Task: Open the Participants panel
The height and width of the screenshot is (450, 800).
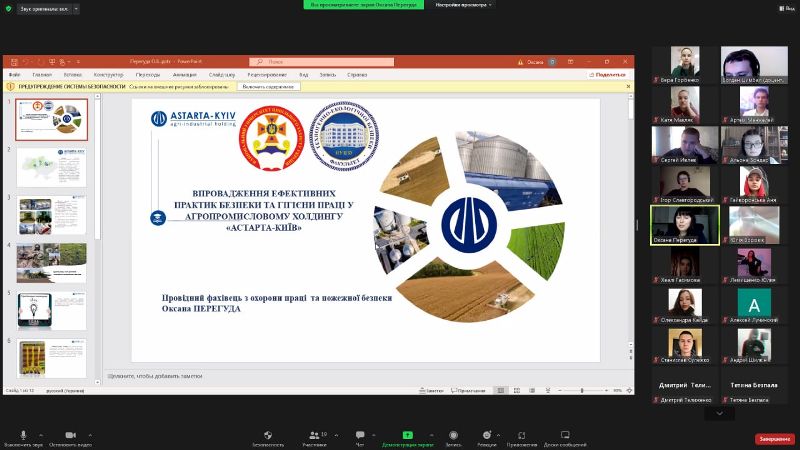Action: pos(314,435)
